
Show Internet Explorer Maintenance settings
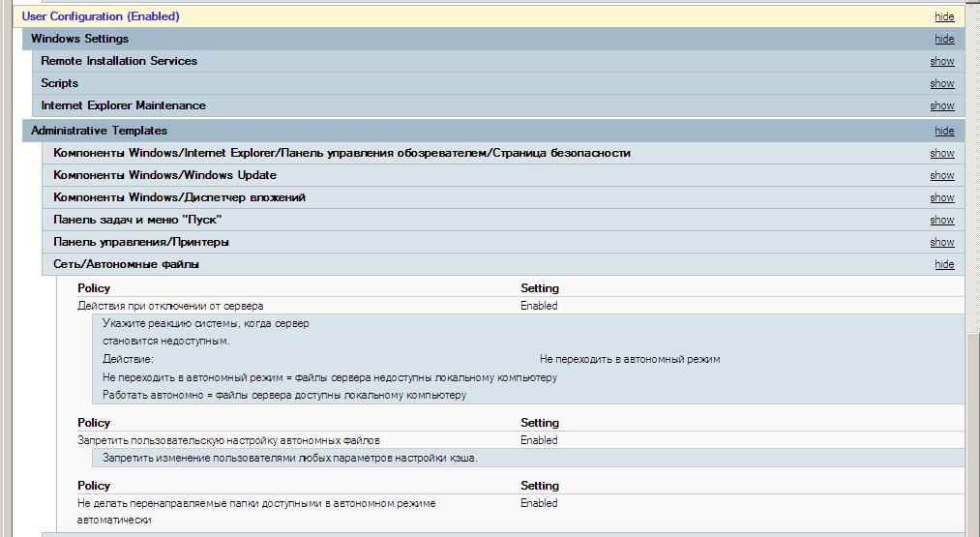942,106
